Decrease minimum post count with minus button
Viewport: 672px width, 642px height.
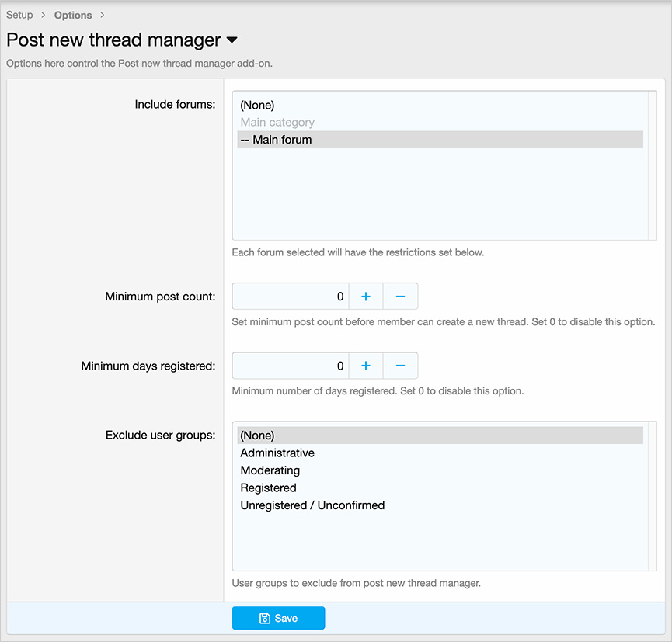(x=400, y=297)
